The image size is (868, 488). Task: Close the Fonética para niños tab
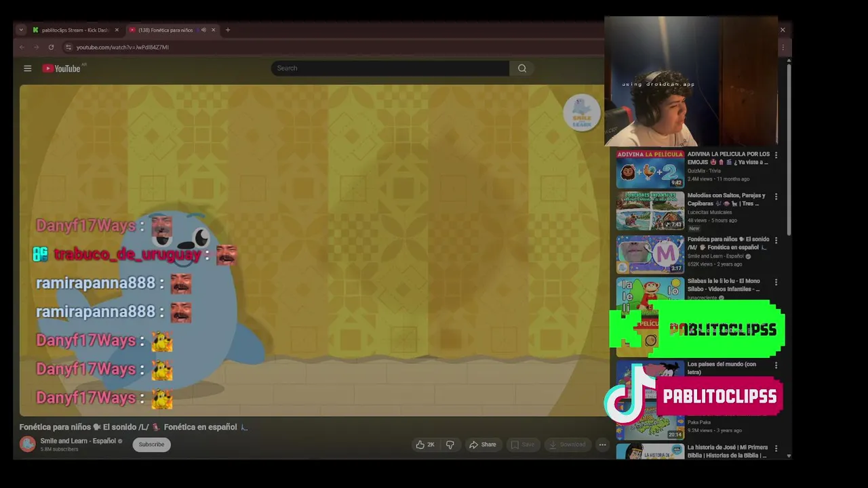point(213,30)
